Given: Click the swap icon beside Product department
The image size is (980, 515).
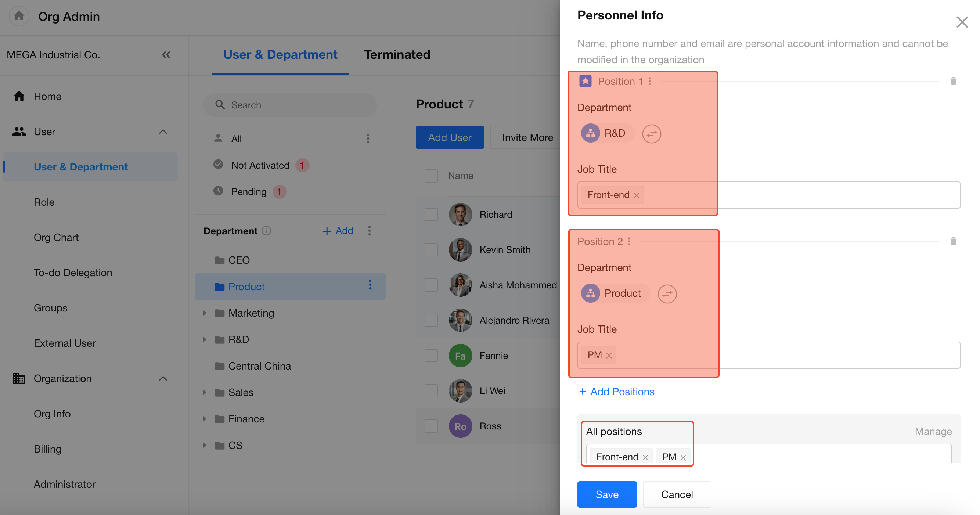Looking at the screenshot, I should tap(667, 294).
